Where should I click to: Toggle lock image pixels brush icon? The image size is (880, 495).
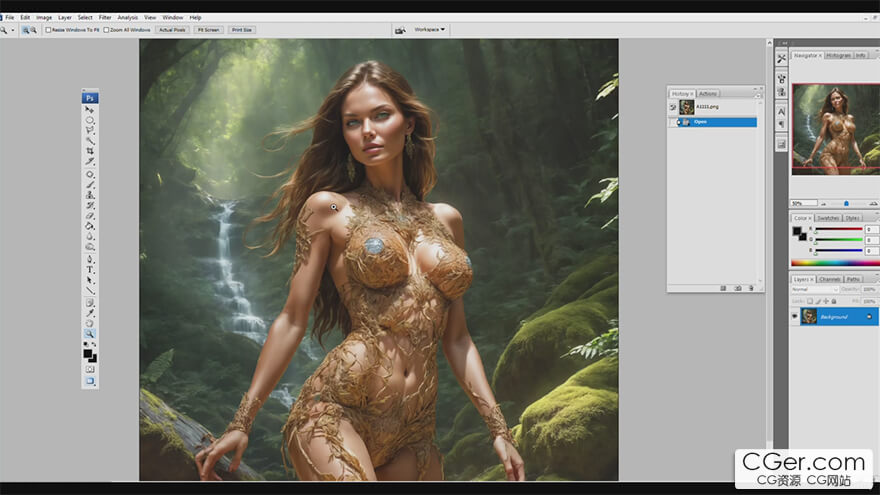pos(818,301)
